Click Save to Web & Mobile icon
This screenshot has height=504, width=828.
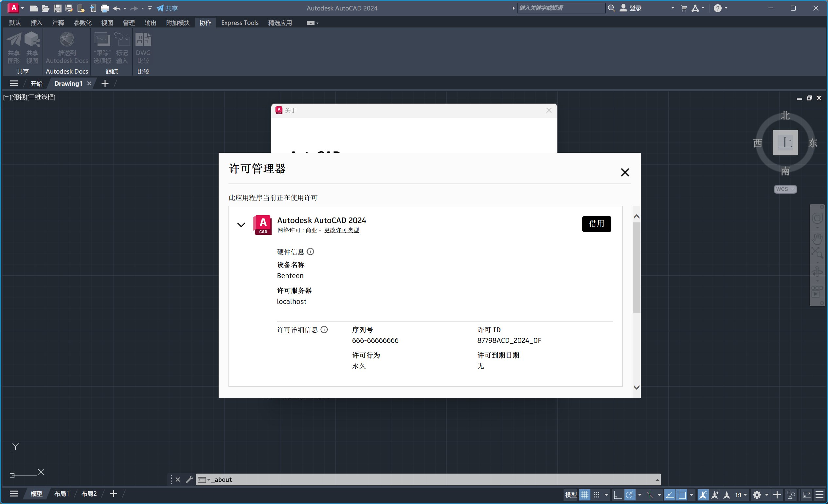click(93, 9)
